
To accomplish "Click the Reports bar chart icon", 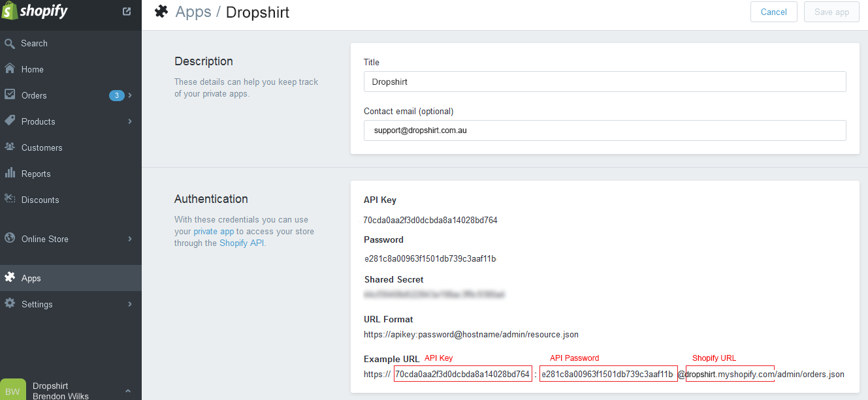I will click(x=10, y=173).
